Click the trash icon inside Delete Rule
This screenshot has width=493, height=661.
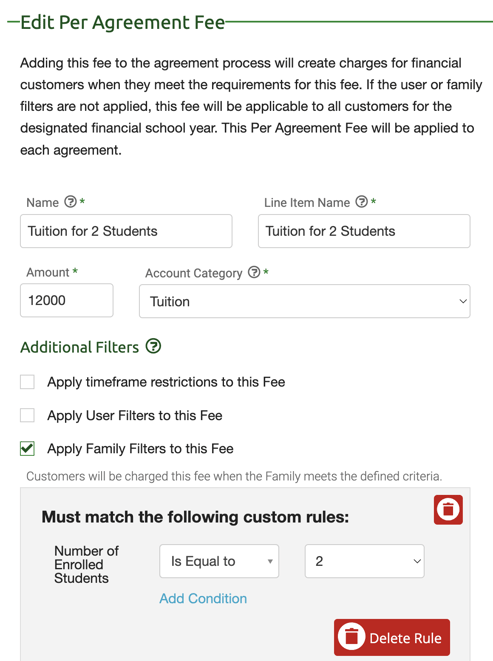(x=351, y=637)
